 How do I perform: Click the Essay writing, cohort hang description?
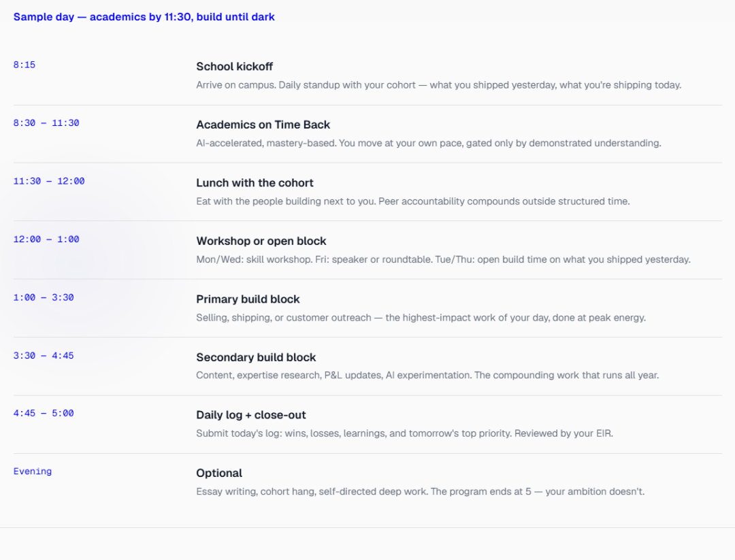[420, 491]
